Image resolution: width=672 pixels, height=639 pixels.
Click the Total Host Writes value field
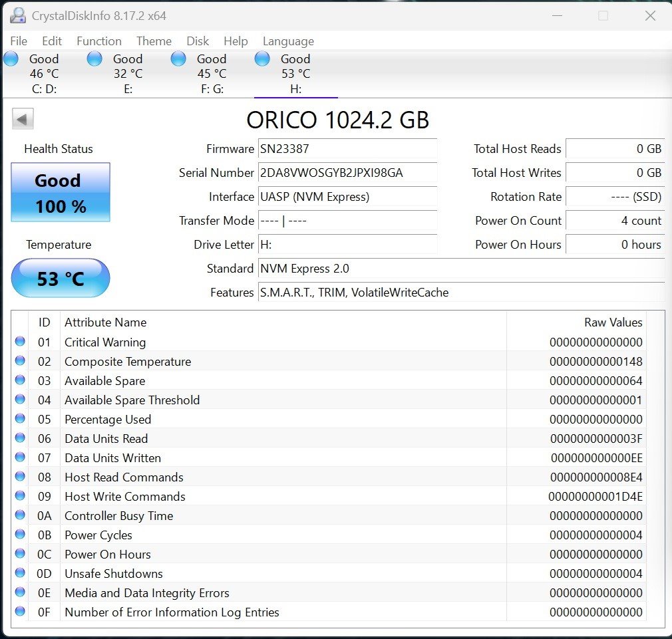click(x=615, y=173)
